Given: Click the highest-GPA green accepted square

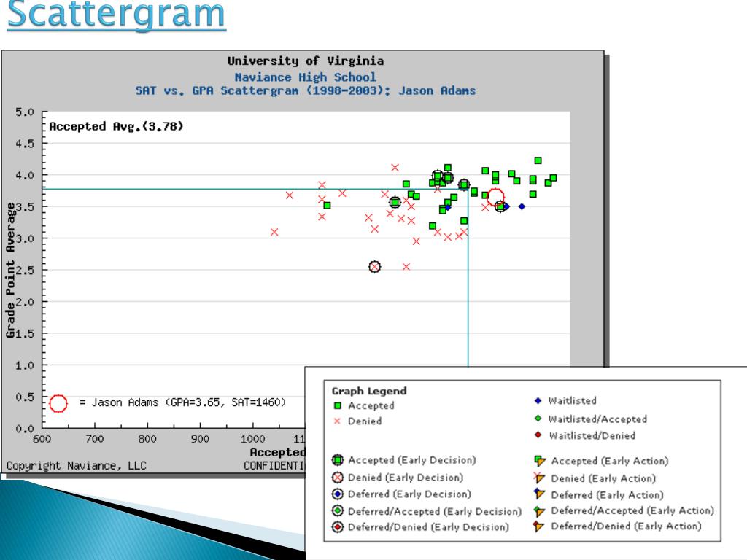Looking at the screenshot, I should (538, 160).
